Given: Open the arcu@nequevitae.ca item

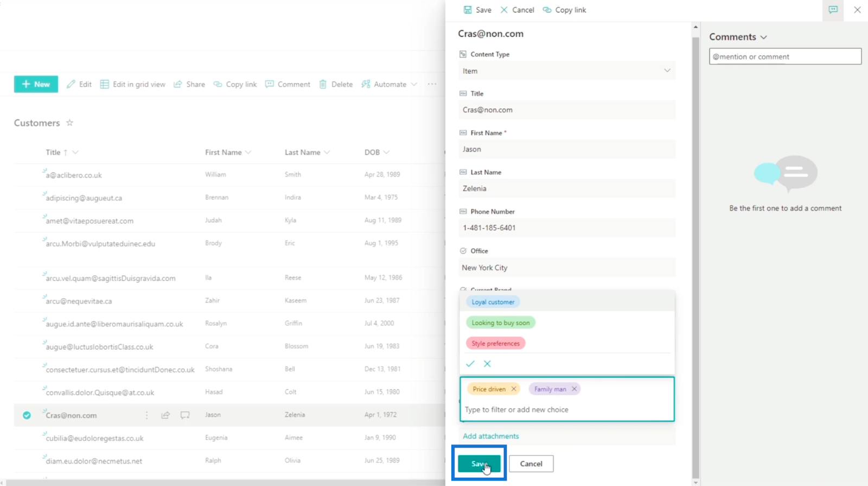Looking at the screenshot, I should pos(79,301).
